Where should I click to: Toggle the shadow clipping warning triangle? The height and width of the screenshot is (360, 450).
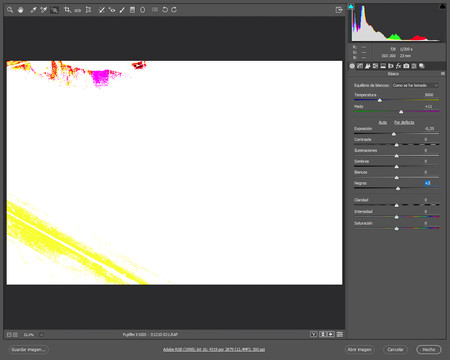351,6
